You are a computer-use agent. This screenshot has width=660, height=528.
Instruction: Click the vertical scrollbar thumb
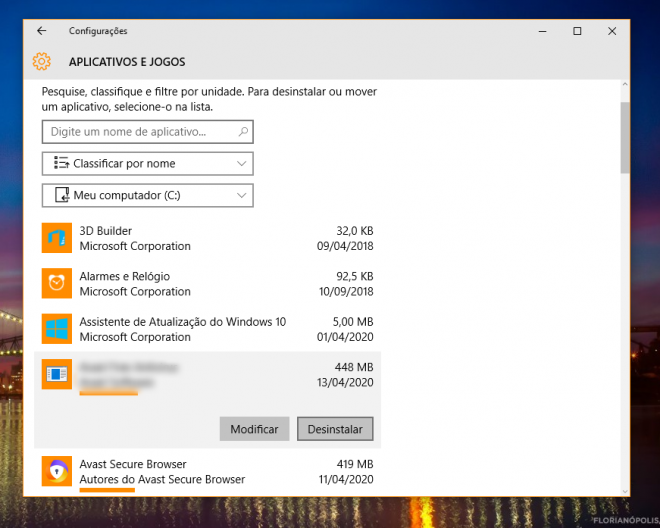625,137
